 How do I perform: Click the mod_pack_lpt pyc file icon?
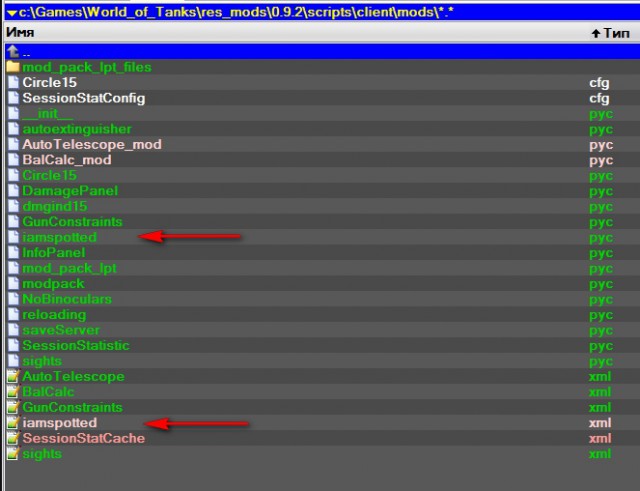pos(13,268)
